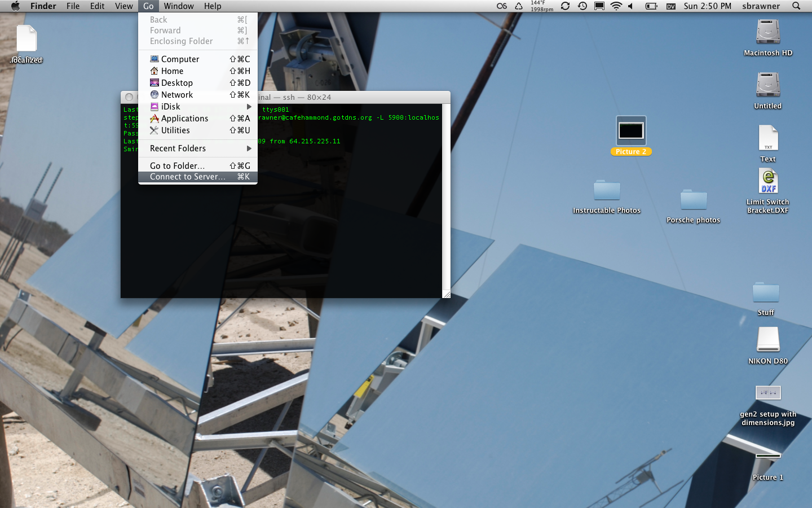Click the Desktop icon in the Go menu
This screenshot has height=508, width=812.
click(155, 82)
